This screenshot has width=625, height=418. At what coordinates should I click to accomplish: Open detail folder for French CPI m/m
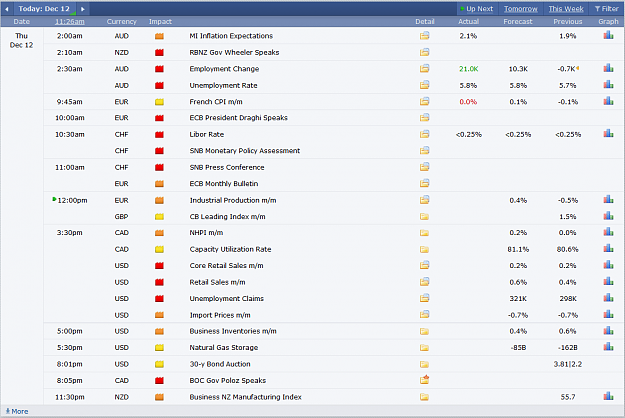click(425, 102)
